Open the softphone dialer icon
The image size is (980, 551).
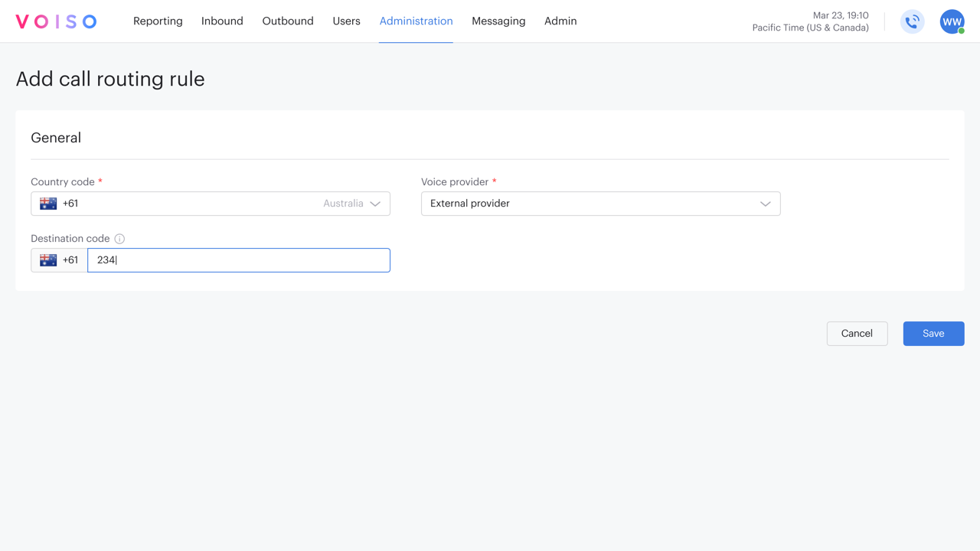912,21
